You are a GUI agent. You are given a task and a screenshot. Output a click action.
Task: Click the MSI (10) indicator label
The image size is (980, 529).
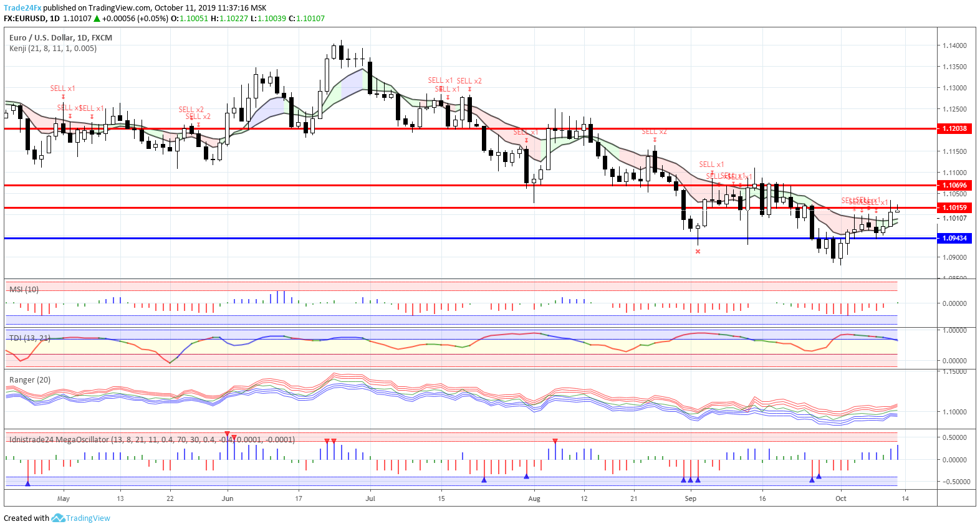[x=24, y=289]
